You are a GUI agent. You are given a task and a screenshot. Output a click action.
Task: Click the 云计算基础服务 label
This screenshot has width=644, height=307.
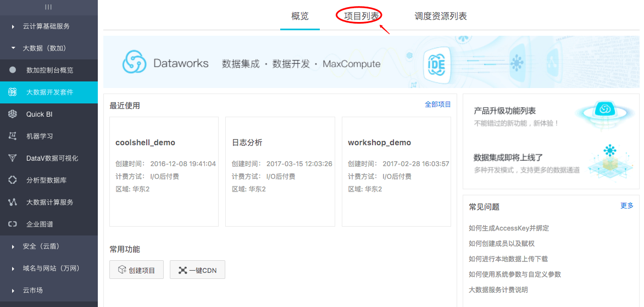[x=46, y=26]
